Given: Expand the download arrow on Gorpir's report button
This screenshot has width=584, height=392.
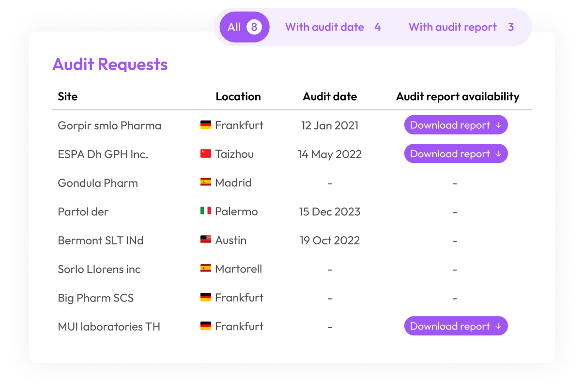Looking at the screenshot, I should pos(498,125).
